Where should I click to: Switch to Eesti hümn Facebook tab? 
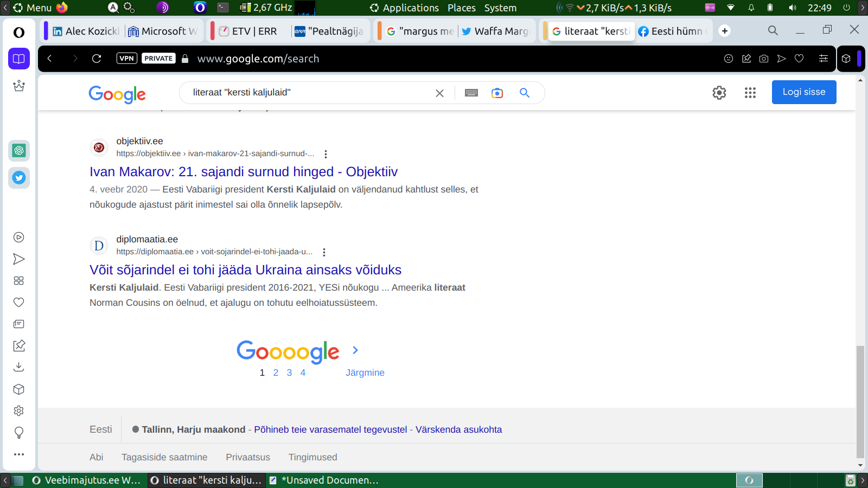(672, 31)
